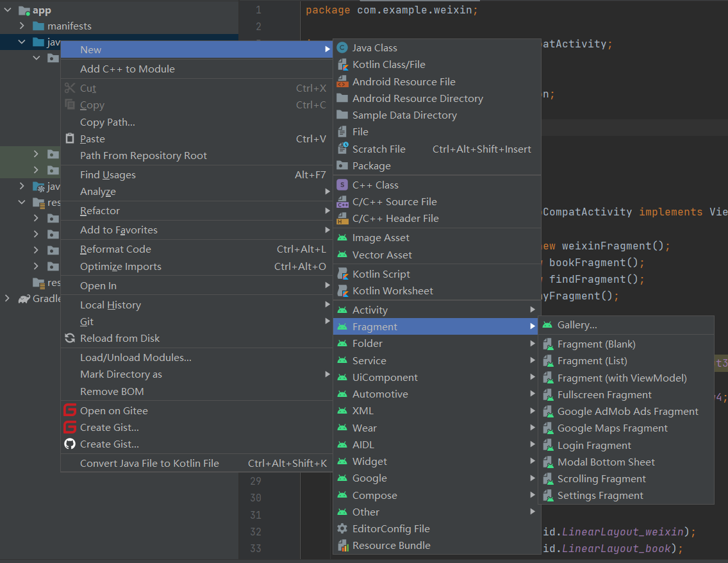Click the Android Resource Directory folder icon

342,98
